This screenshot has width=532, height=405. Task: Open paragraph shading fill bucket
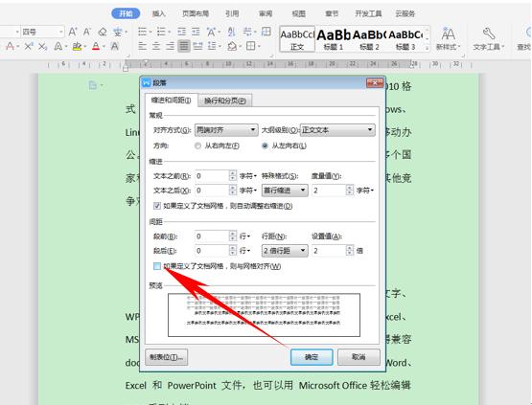pyautogui.click(x=232, y=46)
